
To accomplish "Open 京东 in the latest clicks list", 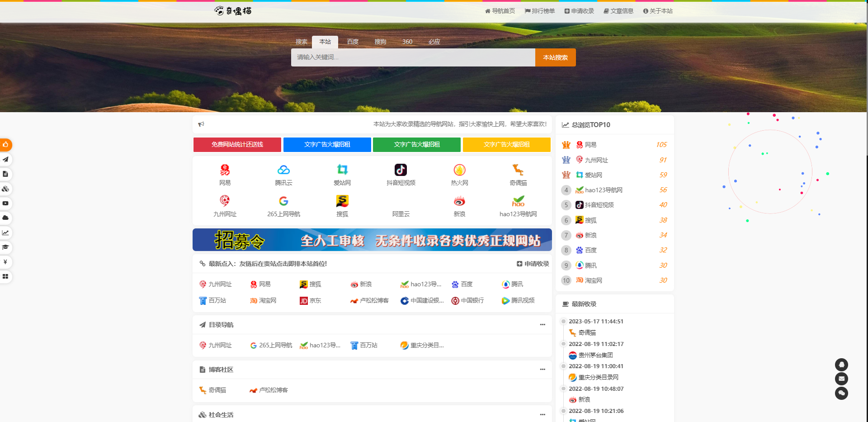I will point(311,300).
